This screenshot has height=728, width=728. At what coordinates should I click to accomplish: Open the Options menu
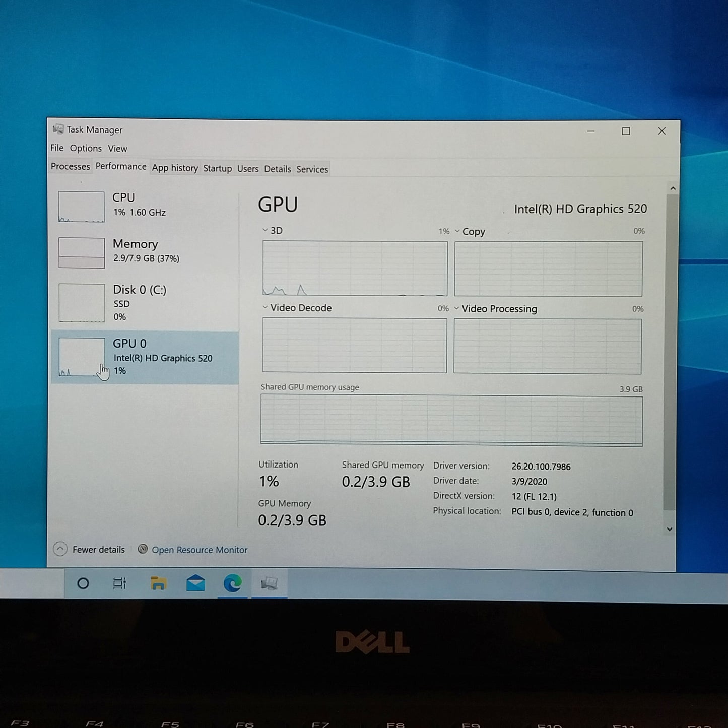[86, 148]
